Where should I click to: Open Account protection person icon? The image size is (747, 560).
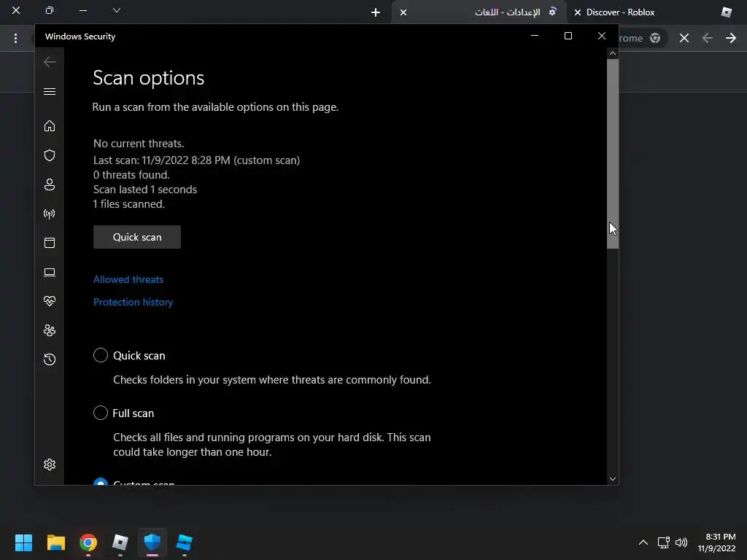point(50,184)
